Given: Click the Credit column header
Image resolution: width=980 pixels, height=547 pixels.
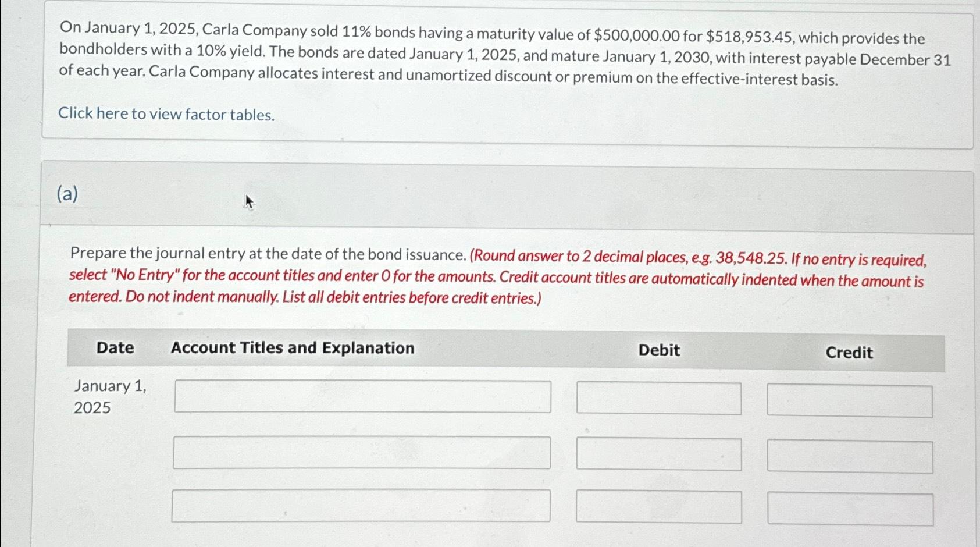Looking at the screenshot, I should coord(849,353).
